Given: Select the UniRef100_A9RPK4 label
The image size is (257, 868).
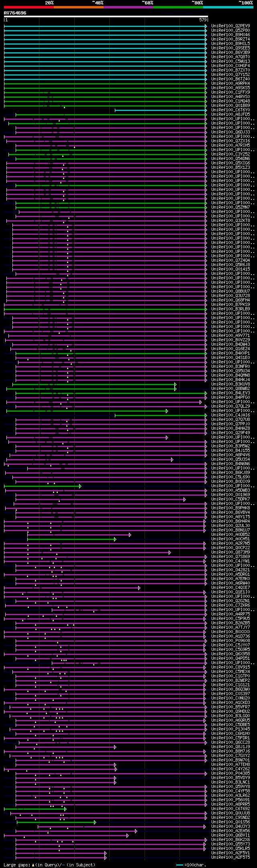Looking at the screenshot, I should coord(230,83).
